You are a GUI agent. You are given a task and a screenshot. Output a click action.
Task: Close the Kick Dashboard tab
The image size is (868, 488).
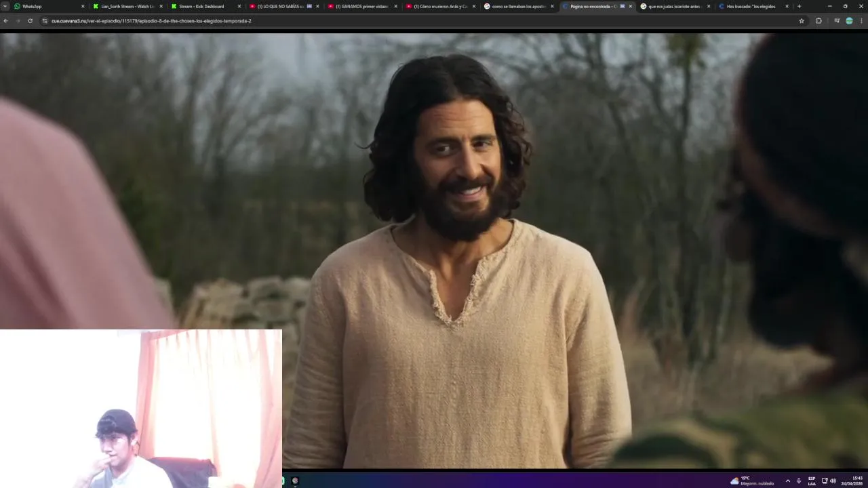(239, 6)
